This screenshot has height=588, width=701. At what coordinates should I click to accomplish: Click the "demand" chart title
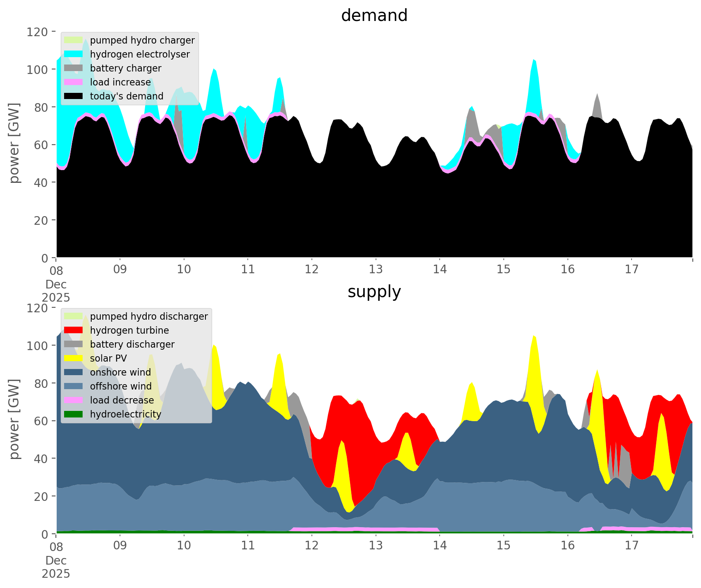(374, 16)
